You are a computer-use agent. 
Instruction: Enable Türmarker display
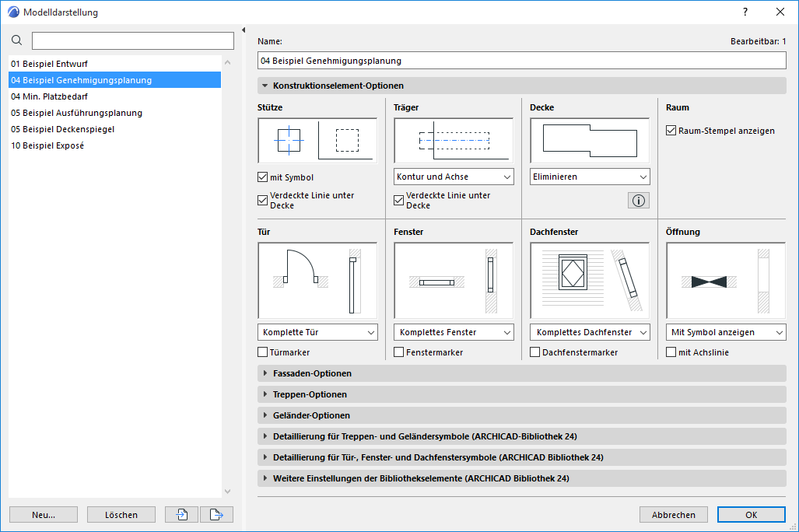pyautogui.click(x=262, y=352)
